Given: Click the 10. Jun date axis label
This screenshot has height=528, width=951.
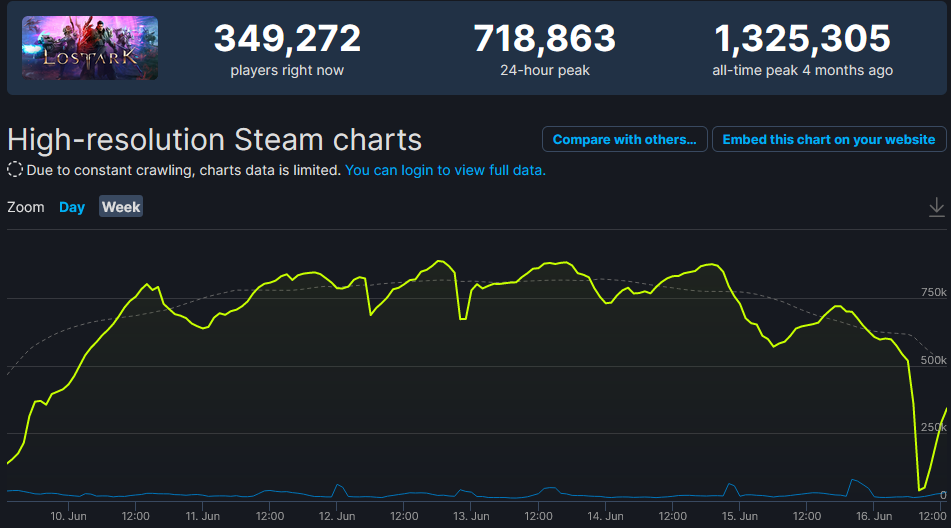Looking at the screenshot, I should pos(68,516).
